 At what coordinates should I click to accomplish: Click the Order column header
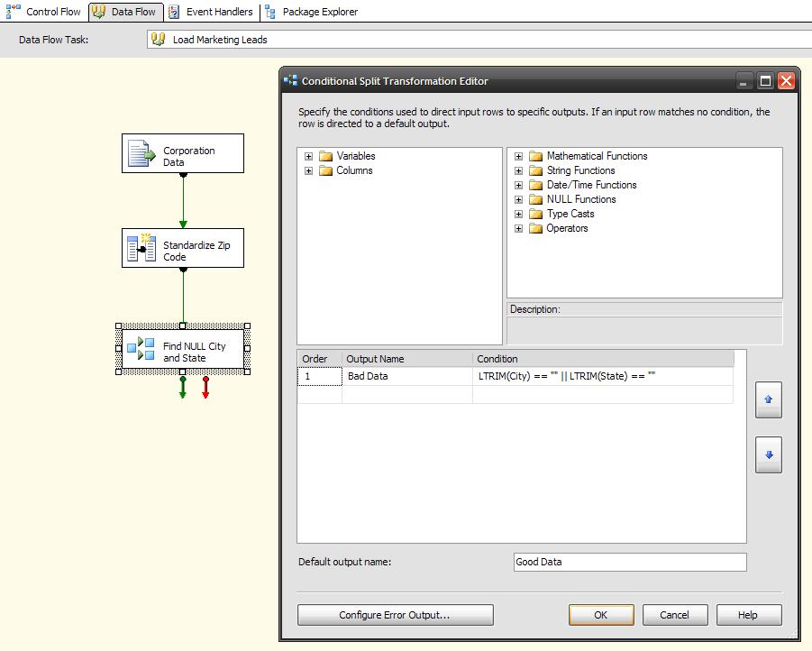(320, 359)
